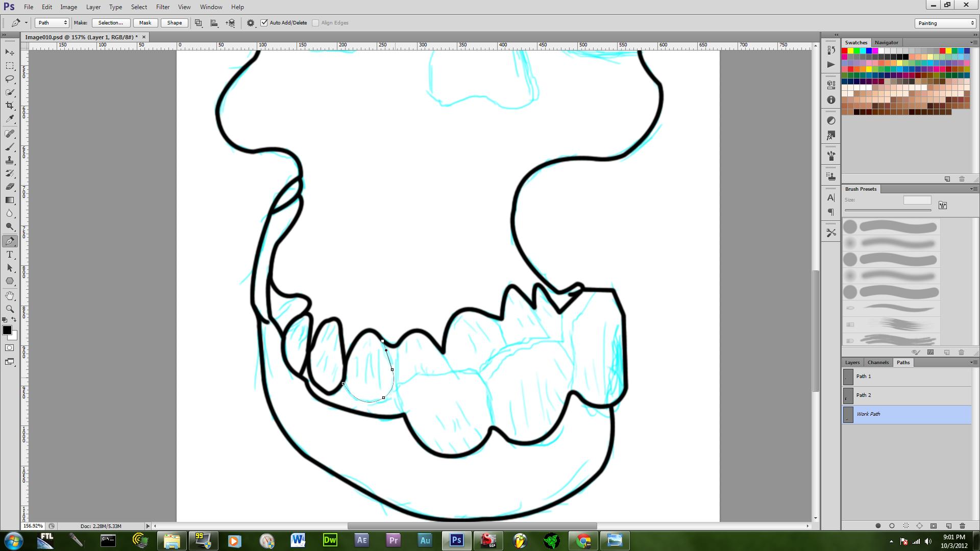This screenshot has width=980, height=551.
Task: Toggle Align Edges checkbox
Action: tap(315, 23)
